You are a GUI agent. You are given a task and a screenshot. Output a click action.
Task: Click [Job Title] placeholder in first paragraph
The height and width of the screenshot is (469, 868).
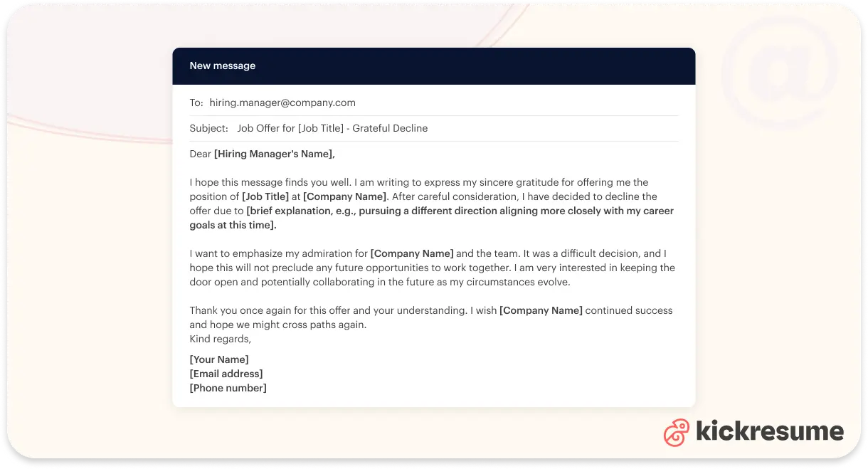[x=265, y=196]
